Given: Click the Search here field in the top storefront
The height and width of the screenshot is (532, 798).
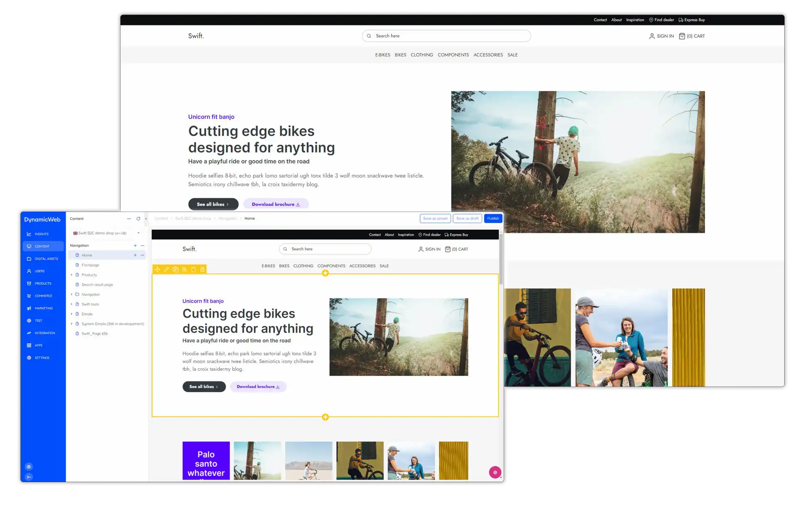Looking at the screenshot, I should tap(446, 36).
